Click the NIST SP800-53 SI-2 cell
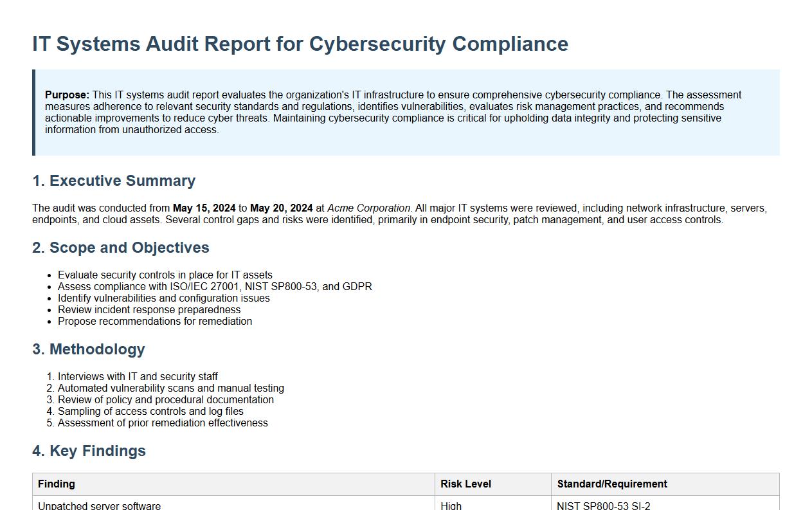Viewport: 812px width, 510px height. [x=604, y=505]
